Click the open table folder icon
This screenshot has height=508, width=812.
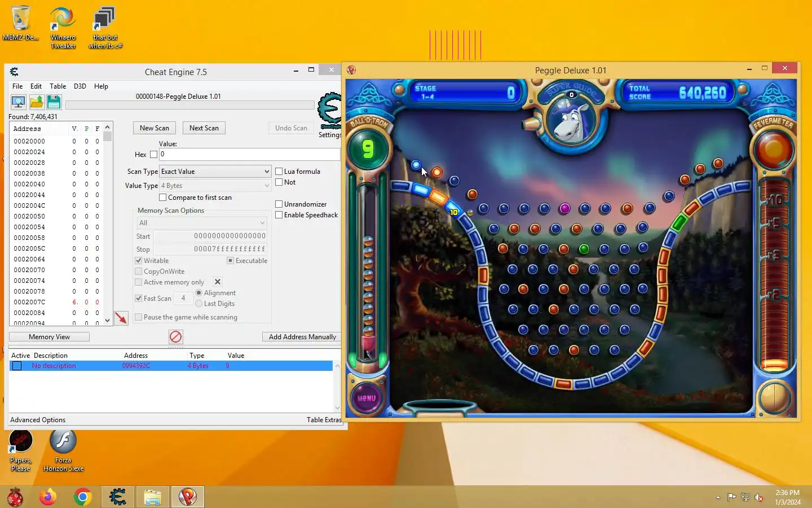[37, 102]
